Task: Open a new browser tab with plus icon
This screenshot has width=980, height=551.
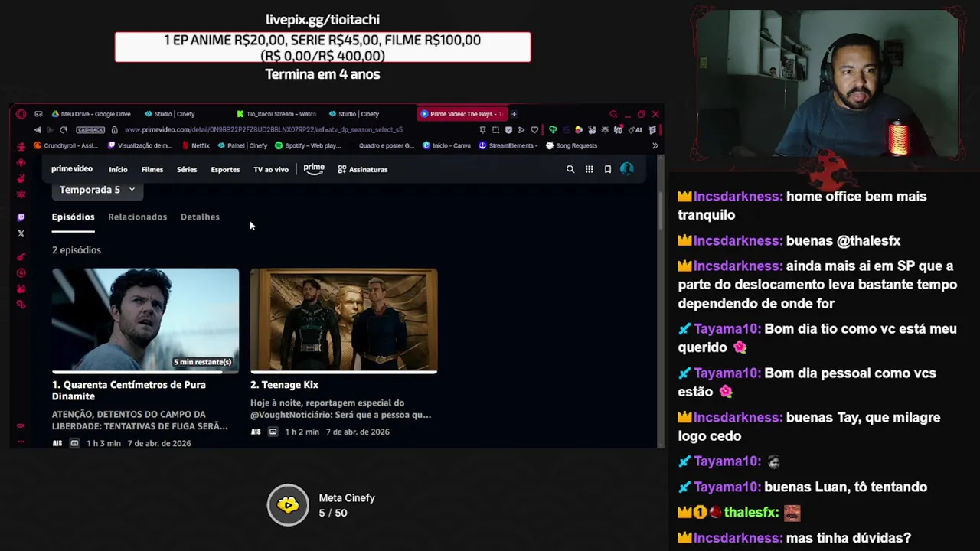Action: (x=514, y=114)
